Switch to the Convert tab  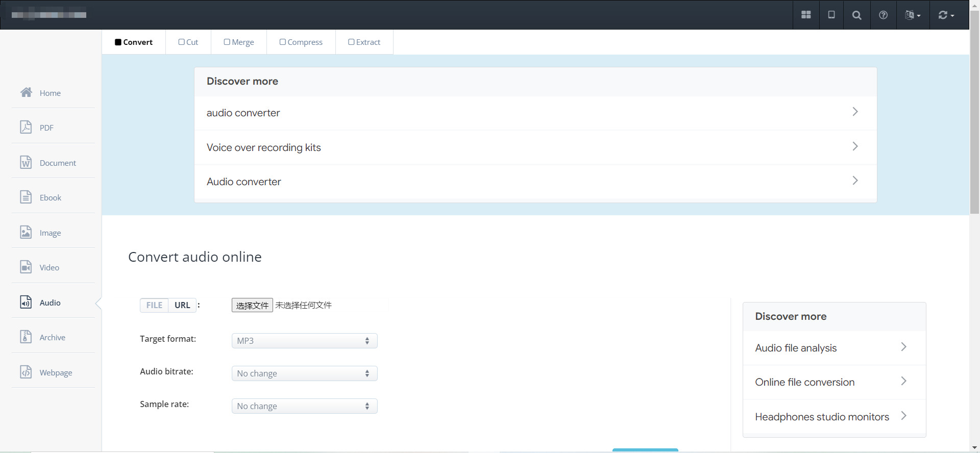pos(134,42)
